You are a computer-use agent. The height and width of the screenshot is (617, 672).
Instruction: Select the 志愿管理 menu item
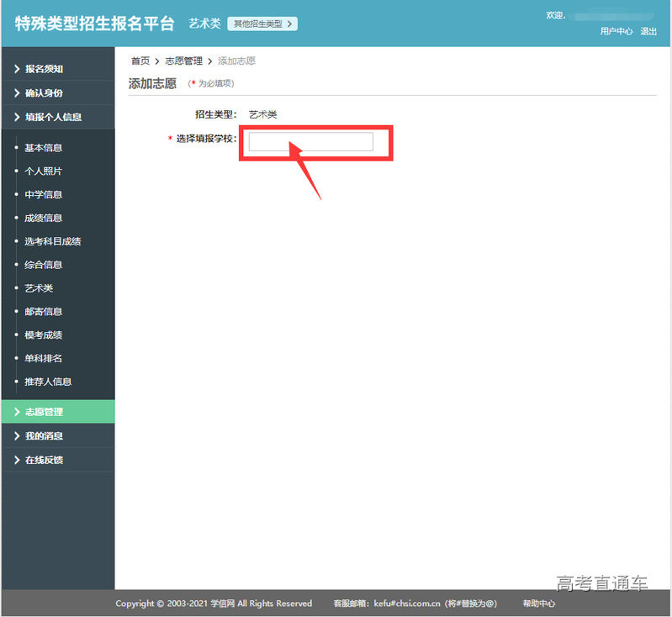click(x=44, y=412)
